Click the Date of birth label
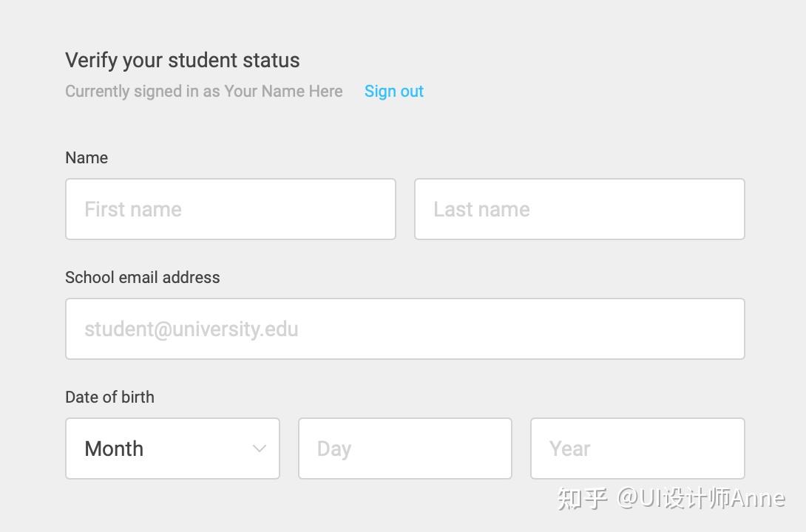This screenshot has width=806, height=532. [109, 397]
